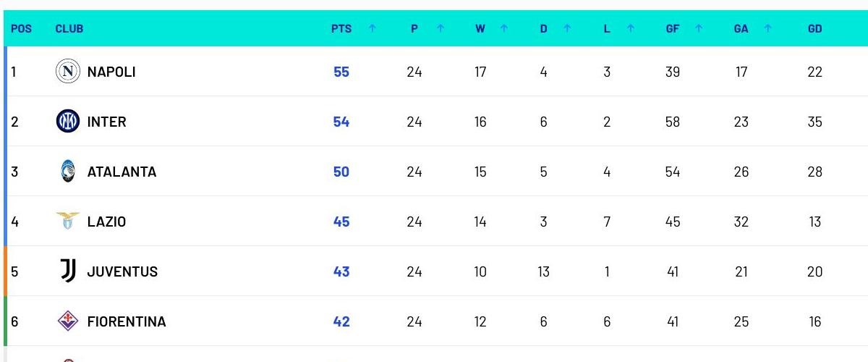Click the Juventus logo icon
The height and width of the screenshot is (362, 868).
click(x=68, y=271)
